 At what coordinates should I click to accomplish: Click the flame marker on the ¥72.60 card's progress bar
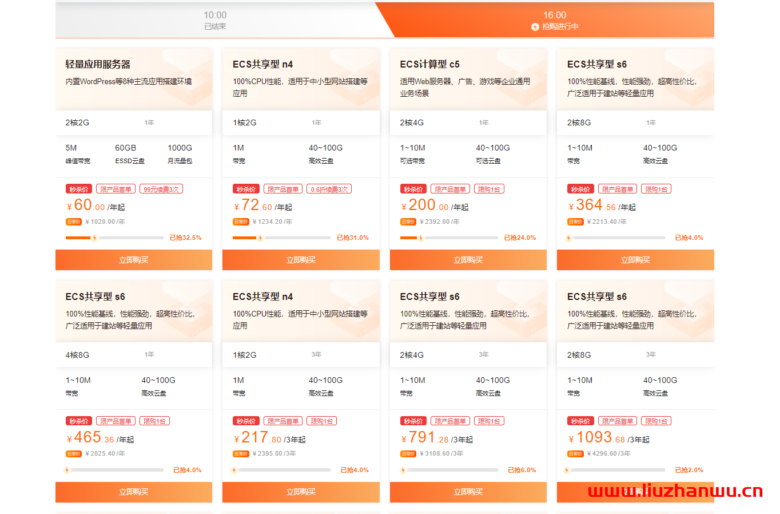[260, 238]
